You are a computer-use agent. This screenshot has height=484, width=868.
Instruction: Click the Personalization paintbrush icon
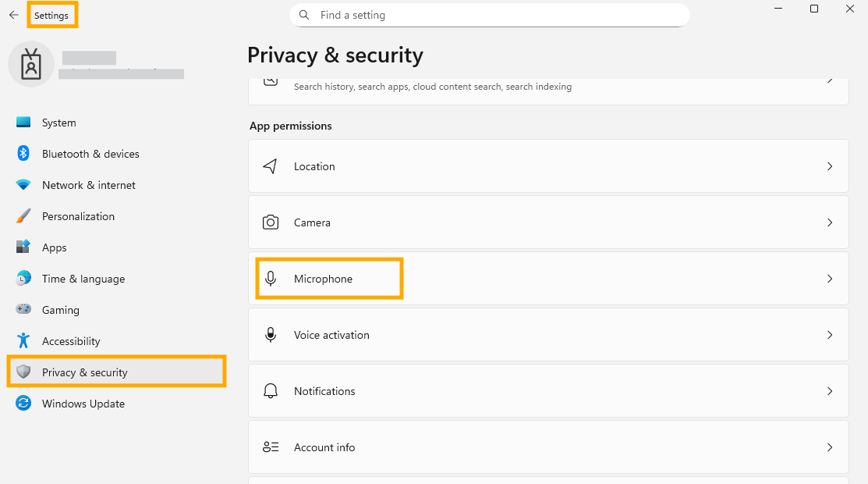tap(23, 216)
